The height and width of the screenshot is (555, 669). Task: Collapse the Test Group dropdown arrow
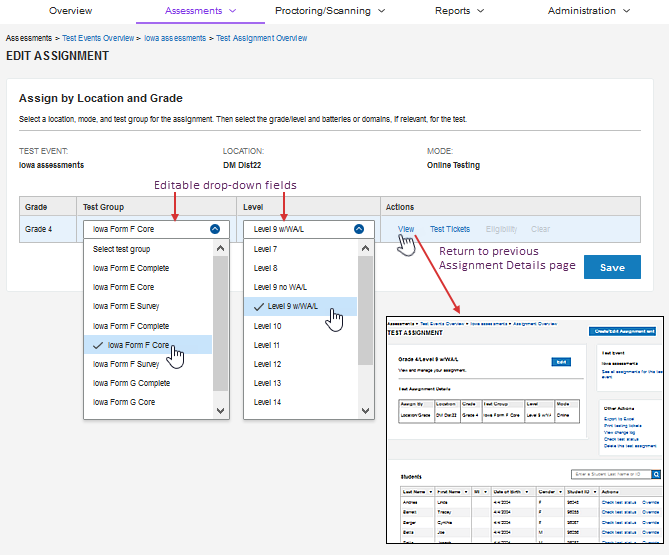coord(215,229)
